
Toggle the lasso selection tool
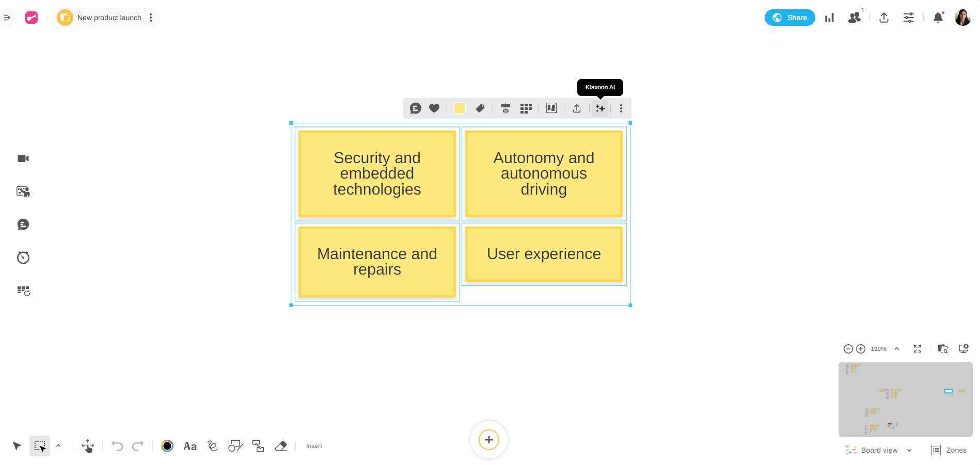(x=40, y=446)
